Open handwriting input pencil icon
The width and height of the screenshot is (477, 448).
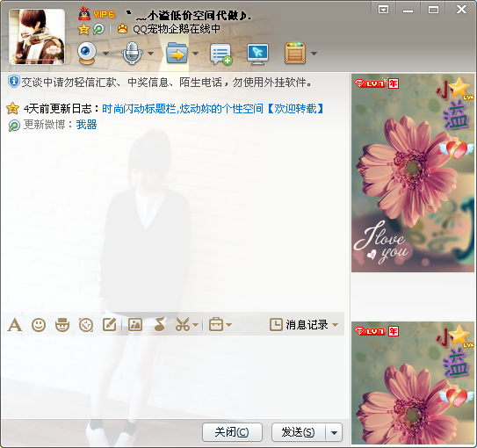coord(110,324)
